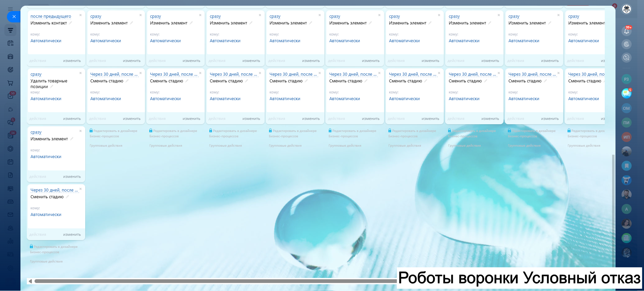Click 'Автоматически' in the 'Изменить контакт' card
This screenshot has height=291, width=644.
(46, 41)
